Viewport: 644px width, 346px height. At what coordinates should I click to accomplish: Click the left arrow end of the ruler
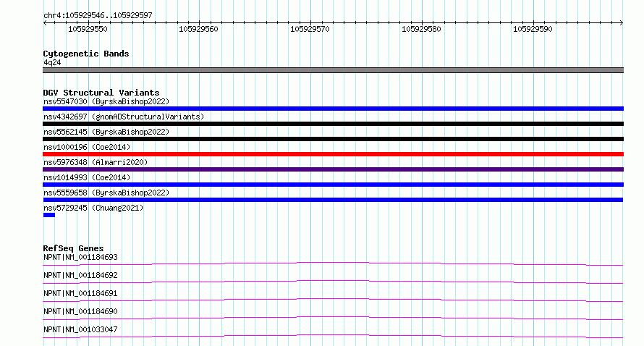point(45,22)
